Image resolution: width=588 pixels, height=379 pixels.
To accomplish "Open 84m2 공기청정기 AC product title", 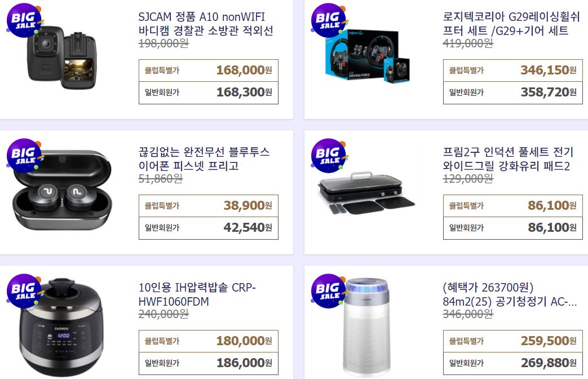I will pos(510,294).
